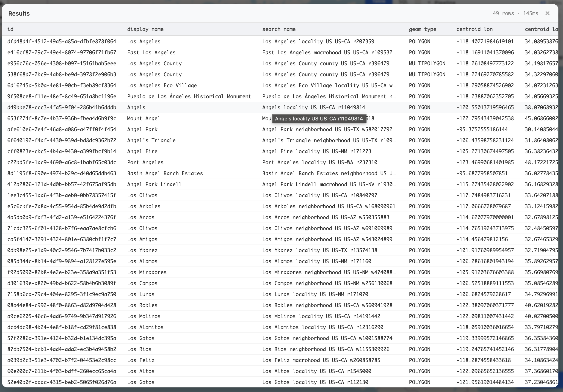The image size is (563, 392).
Task: Click the 49 rows count label
Action: coord(504,13)
